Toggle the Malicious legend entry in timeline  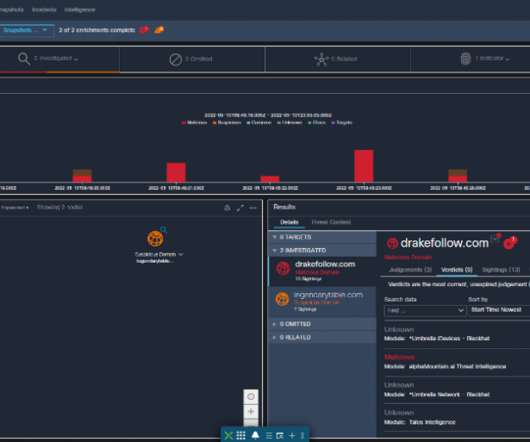point(195,123)
